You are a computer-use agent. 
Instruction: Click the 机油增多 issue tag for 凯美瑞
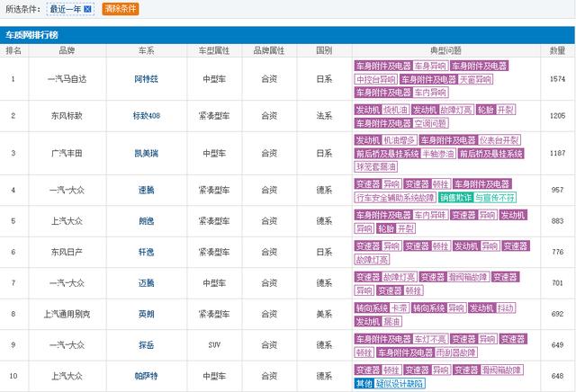[x=399, y=140]
